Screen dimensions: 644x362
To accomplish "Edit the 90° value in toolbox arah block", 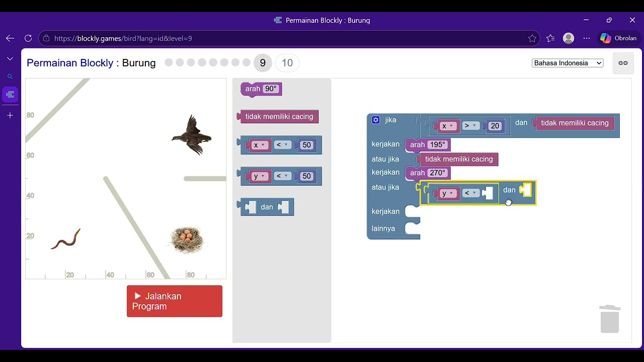I will pos(271,89).
